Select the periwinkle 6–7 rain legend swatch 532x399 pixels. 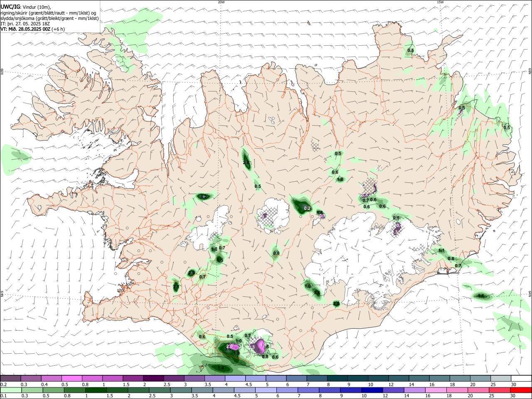pyautogui.click(x=287, y=390)
